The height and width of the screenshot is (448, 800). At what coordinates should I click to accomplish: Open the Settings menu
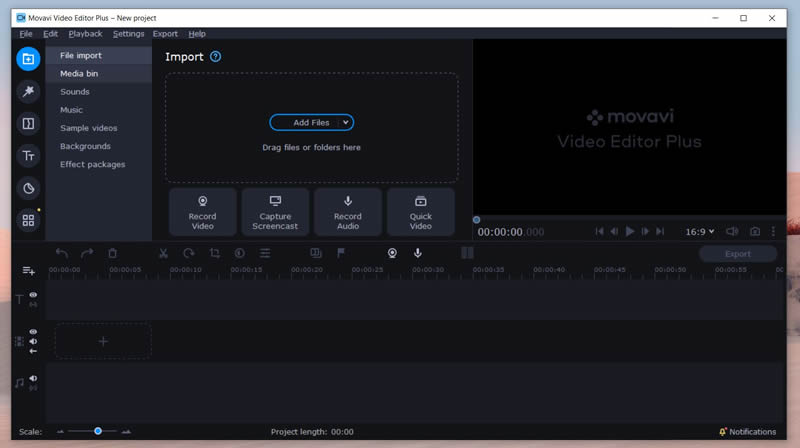click(129, 34)
